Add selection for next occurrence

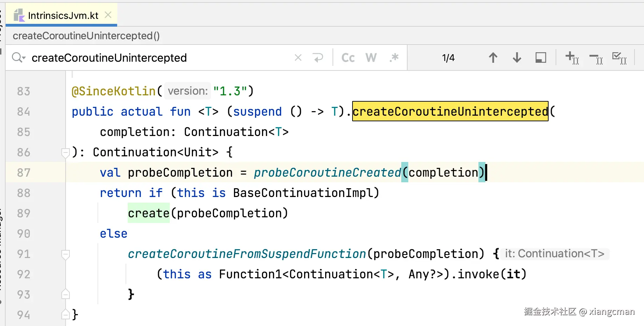572,58
